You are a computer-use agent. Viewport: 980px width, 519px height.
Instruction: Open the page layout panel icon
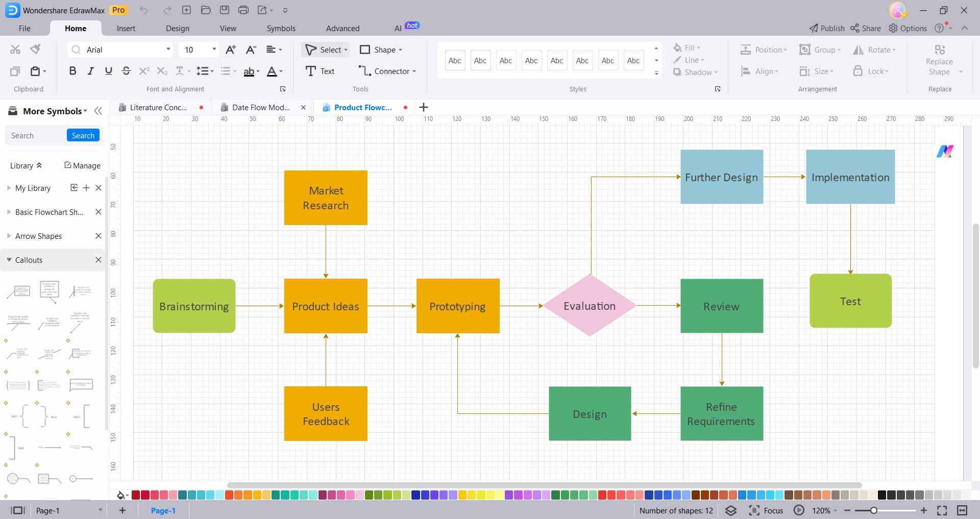18,510
